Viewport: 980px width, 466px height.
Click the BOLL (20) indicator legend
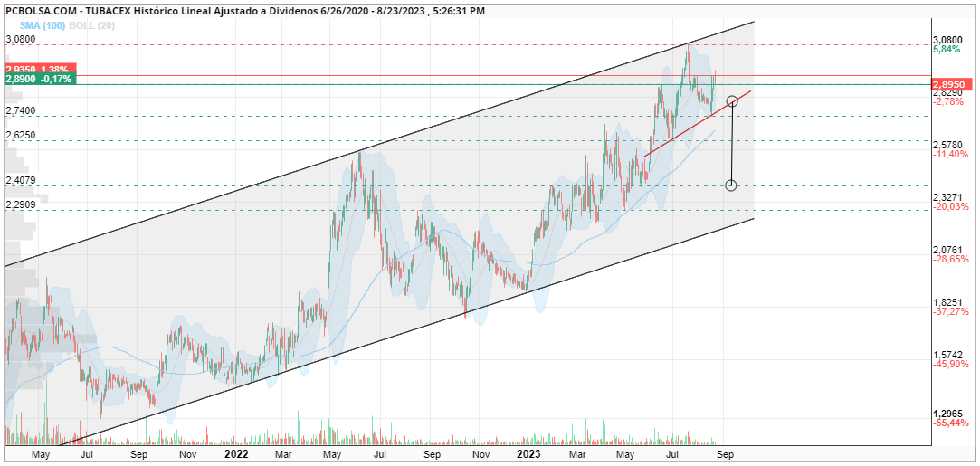pos(90,26)
